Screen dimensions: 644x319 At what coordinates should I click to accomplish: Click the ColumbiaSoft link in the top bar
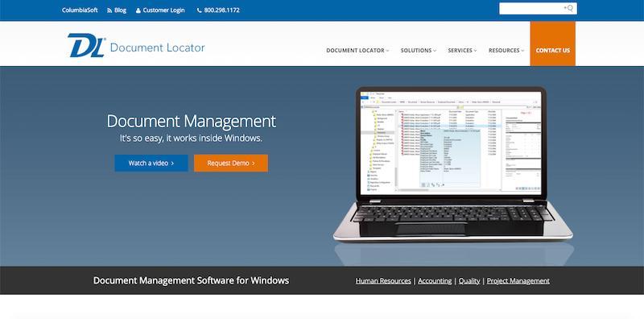(80, 10)
